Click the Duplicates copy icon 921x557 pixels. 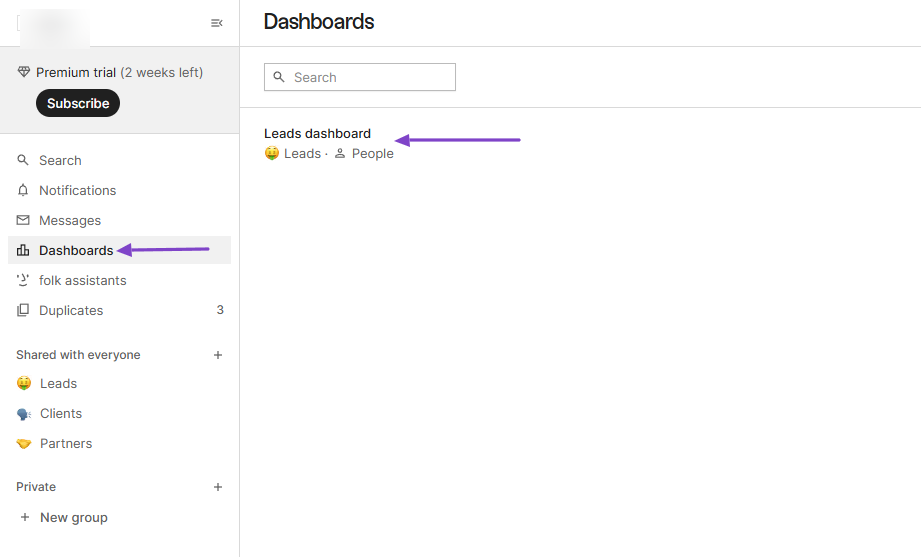tap(23, 310)
